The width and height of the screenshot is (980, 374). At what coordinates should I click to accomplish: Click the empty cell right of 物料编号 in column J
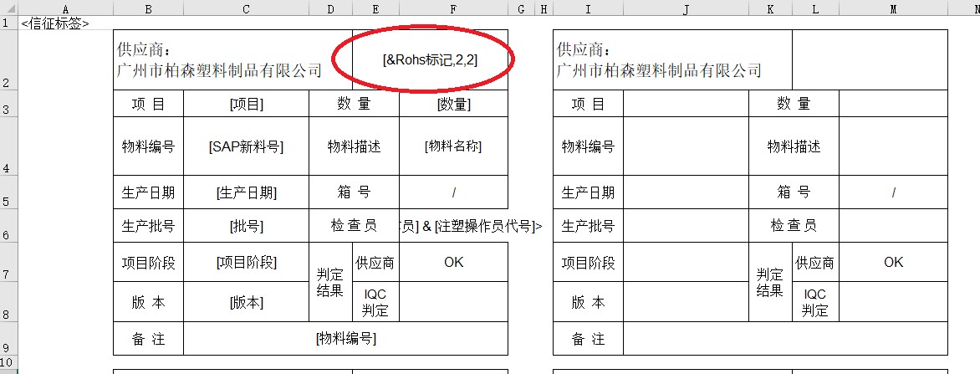[686, 146]
